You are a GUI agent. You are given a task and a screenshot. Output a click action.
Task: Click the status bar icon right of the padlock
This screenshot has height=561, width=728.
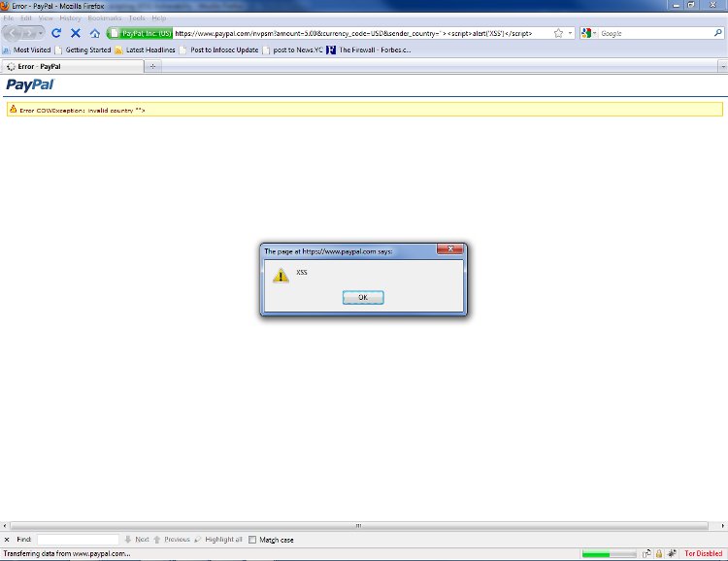(x=672, y=553)
